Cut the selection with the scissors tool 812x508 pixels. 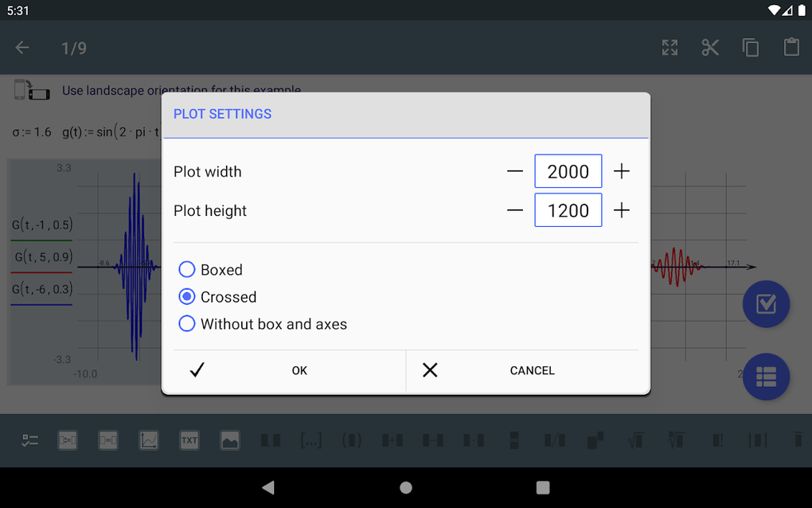click(709, 47)
